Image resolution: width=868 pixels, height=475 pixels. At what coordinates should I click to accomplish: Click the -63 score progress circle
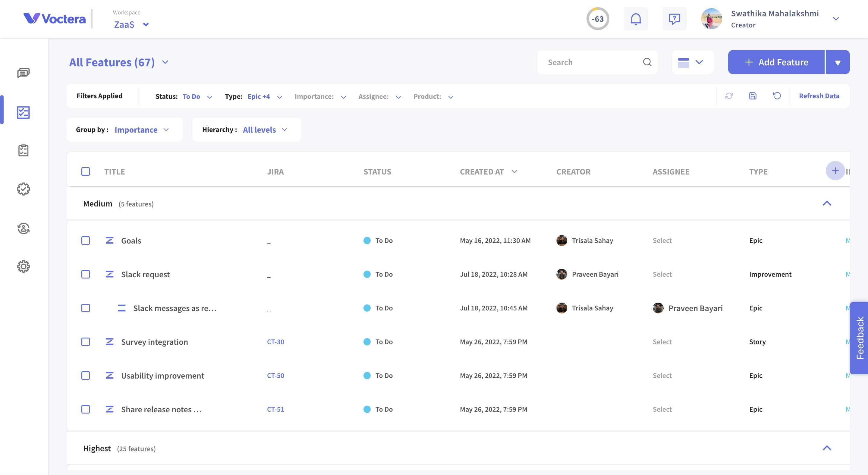[x=598, y=19]
